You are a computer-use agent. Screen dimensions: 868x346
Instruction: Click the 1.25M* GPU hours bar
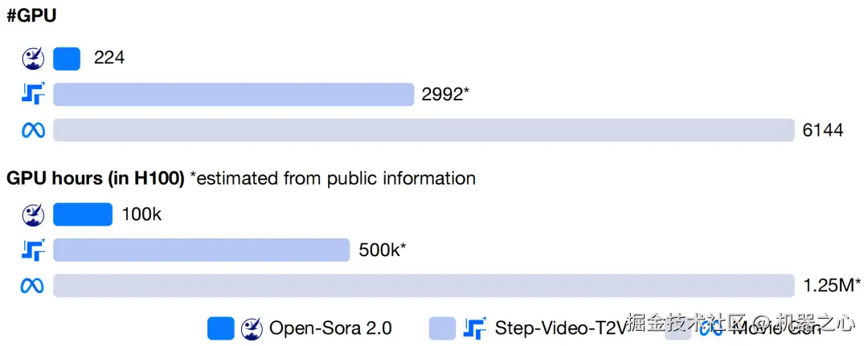[424, 285]
